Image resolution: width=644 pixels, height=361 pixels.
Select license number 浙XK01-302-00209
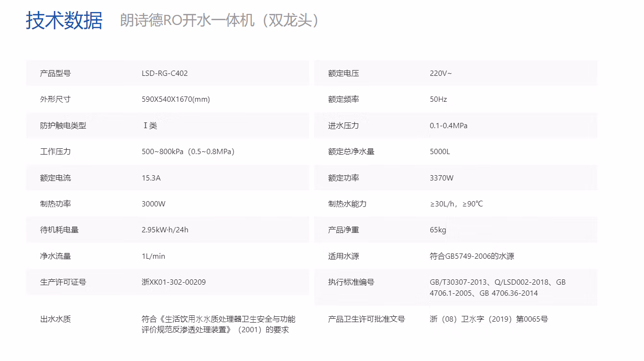click(x=174, y=282)
